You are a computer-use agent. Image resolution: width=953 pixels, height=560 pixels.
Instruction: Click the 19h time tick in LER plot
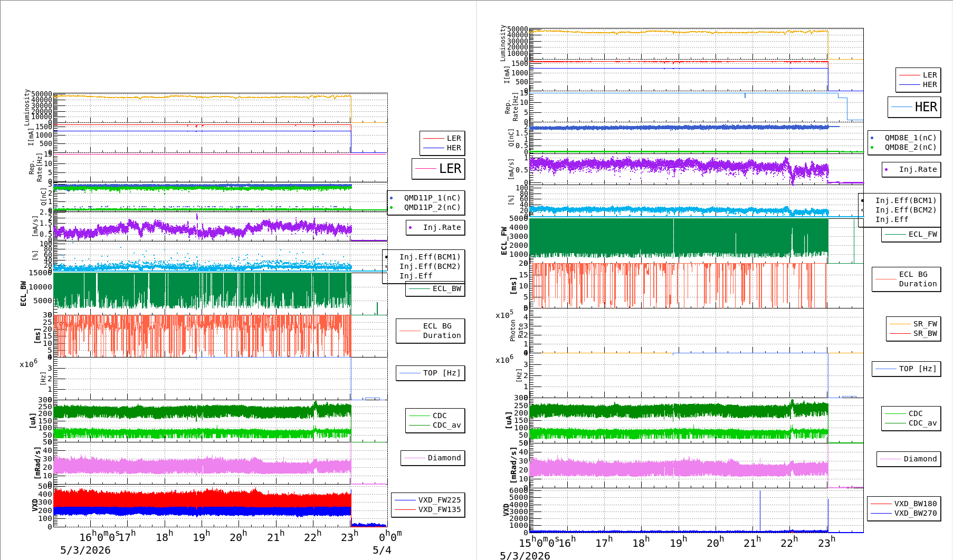[x=201, y=537]
